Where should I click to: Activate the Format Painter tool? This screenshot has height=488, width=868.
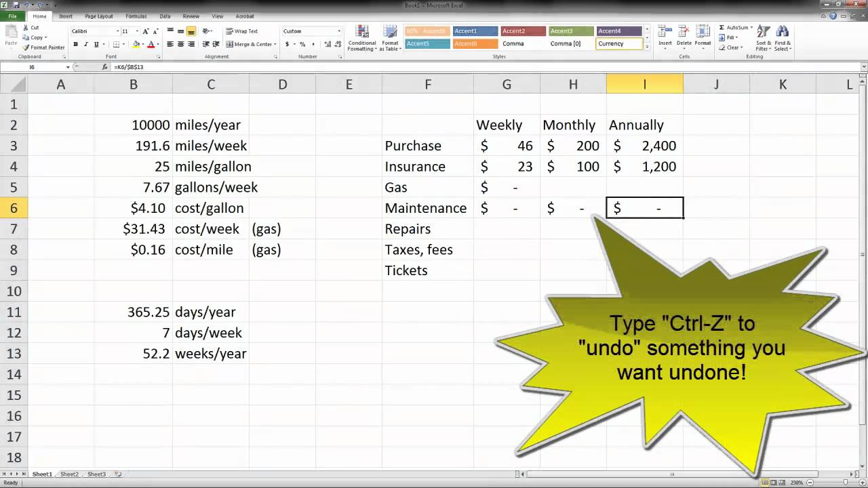click(43, 47)
